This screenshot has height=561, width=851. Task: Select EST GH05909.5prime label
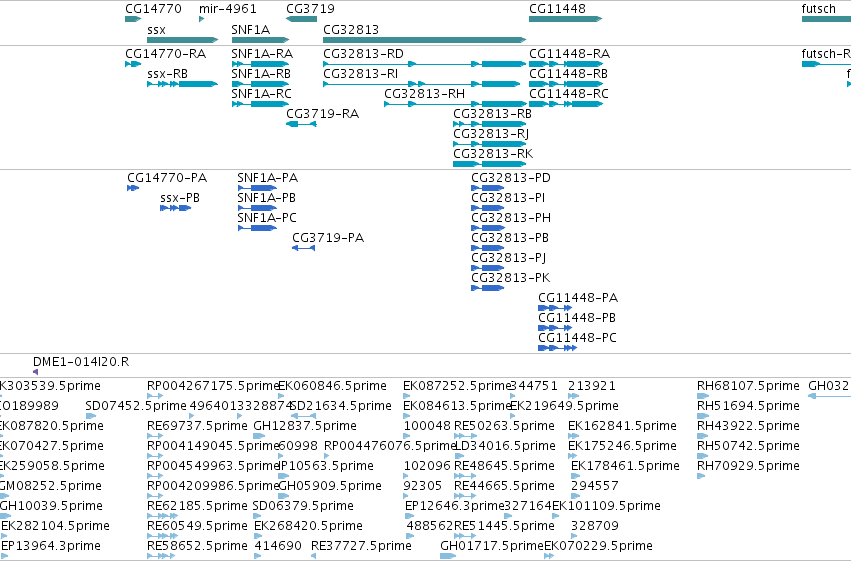[x=330, y=486]
